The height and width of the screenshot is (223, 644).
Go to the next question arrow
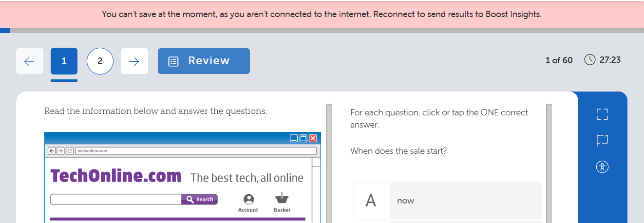pyautogui.click(x=134, y=61)
